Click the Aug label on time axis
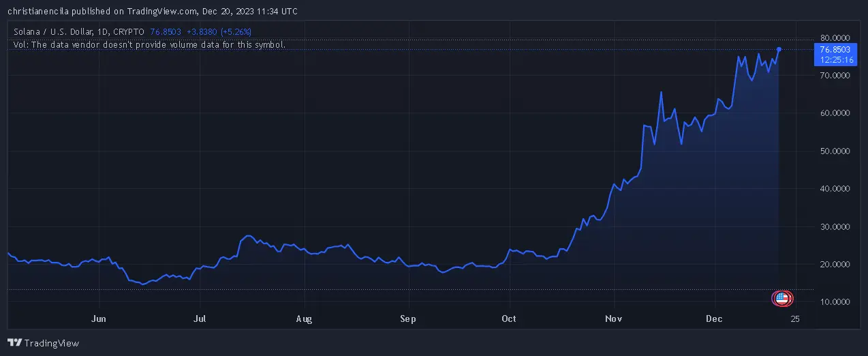The height and width of the screenshot is (356, 868). click(x=305, y=318)
